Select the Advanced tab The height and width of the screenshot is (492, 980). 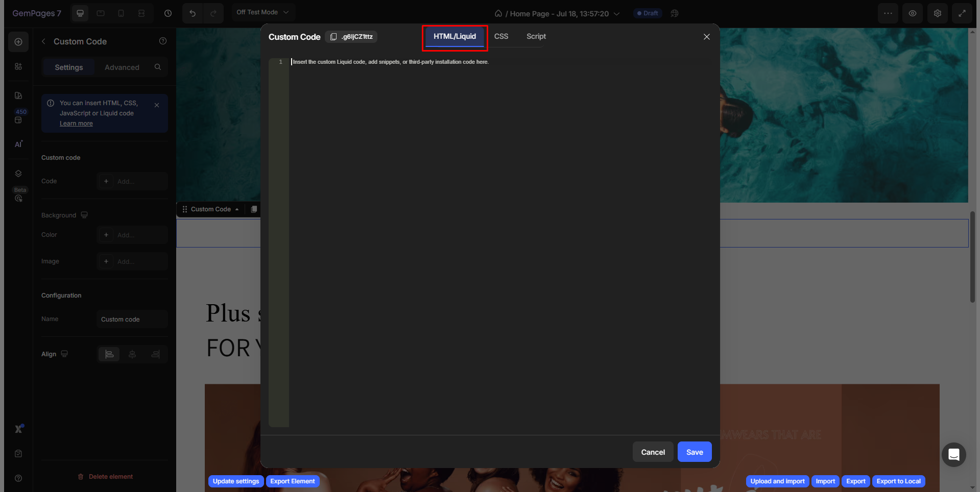click(122, 67)
